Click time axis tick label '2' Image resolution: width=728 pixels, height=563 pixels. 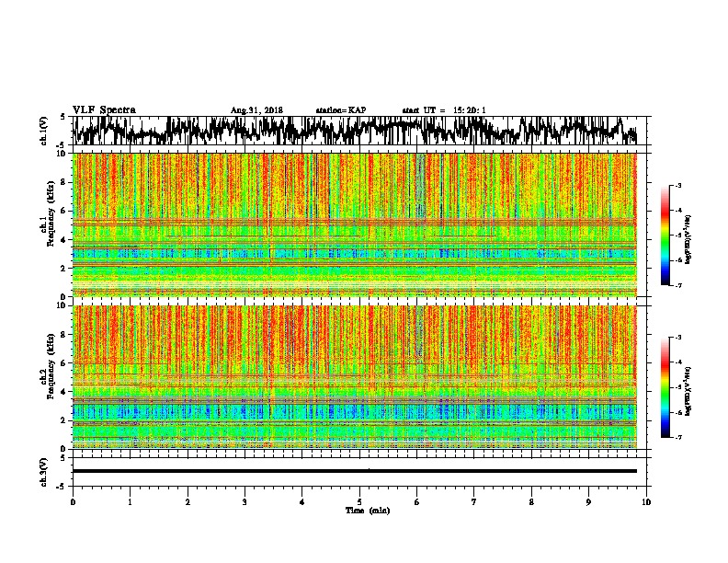pyautogui.click(x=188, y=502)
